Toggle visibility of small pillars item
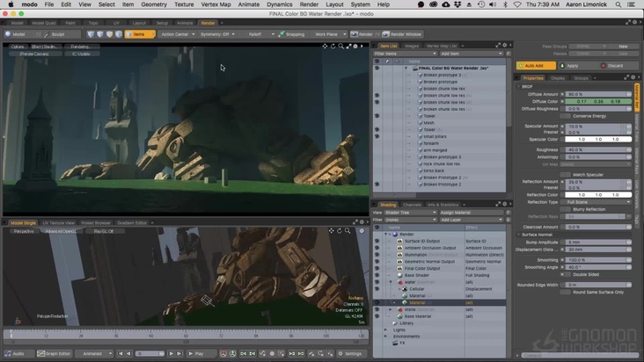The image size is (644, 362). coord(377,136)
